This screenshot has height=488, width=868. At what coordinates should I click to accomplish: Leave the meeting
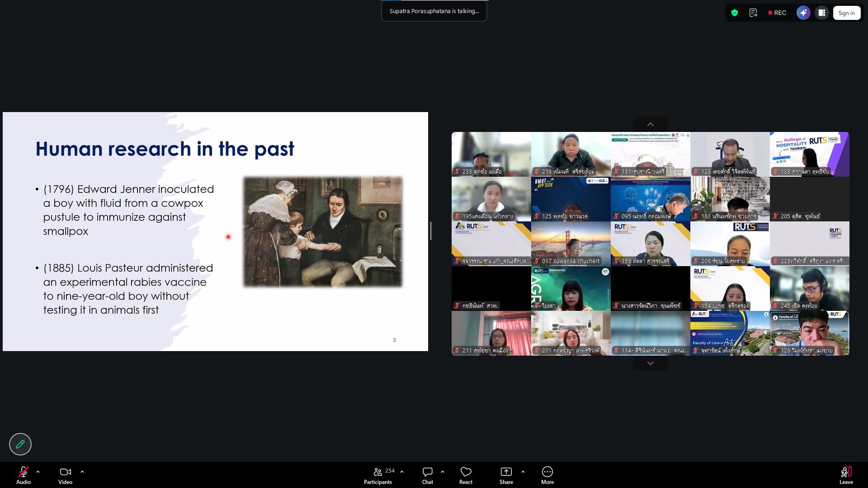point(846,474)
